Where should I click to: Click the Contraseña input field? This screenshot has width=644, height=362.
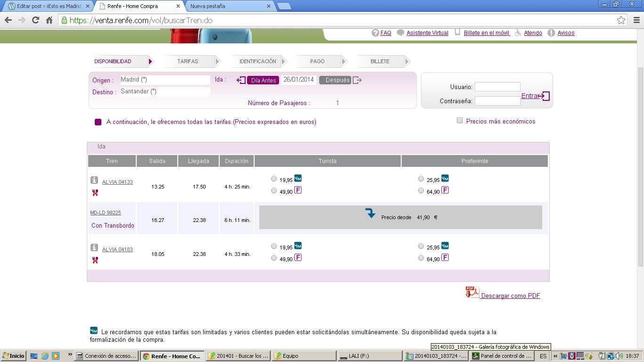(497, 101)
